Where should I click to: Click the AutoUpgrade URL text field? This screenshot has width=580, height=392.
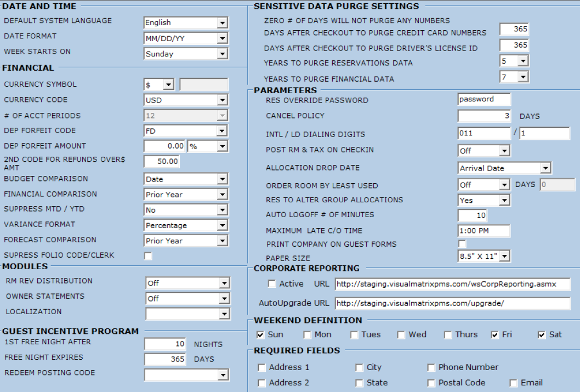pyautogui.click(x=452, y=303)
